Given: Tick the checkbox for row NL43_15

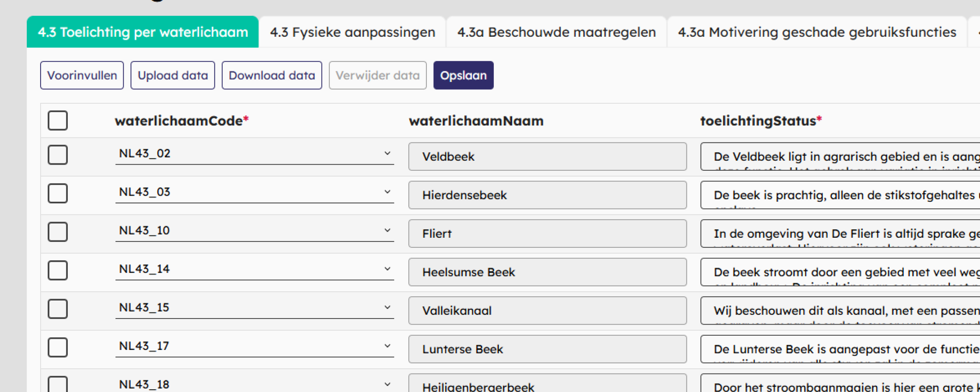Looking at the screenshot, I should tap(57, 309).
